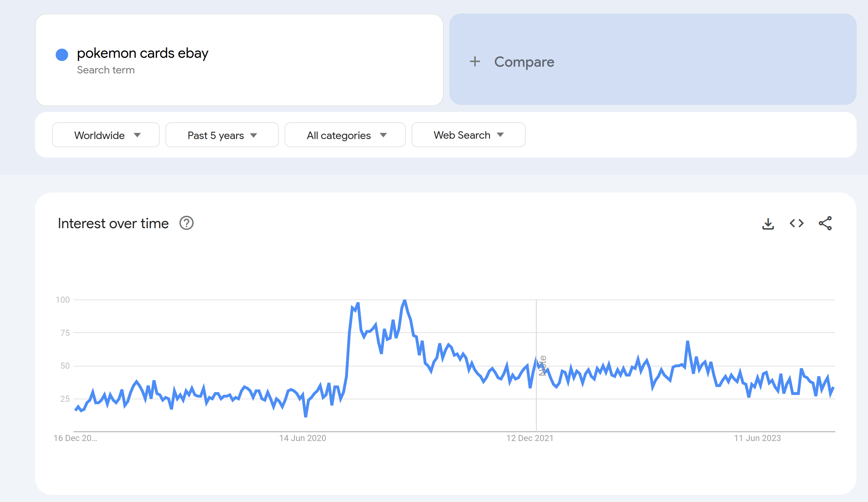Click the Compare card to add term
This screenshot has height=502, width=868.
pyautogui.click(x=653, y=60)
